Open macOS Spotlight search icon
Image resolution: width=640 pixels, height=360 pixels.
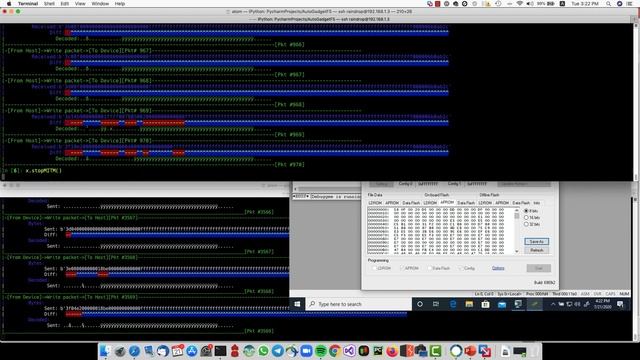tap(609, 4)
